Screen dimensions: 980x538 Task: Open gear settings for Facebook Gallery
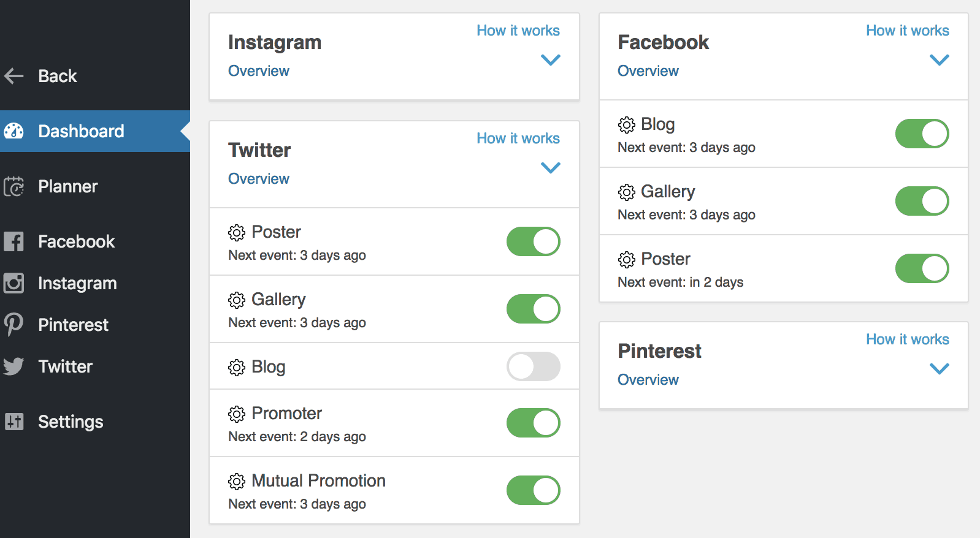pos(626,192)
